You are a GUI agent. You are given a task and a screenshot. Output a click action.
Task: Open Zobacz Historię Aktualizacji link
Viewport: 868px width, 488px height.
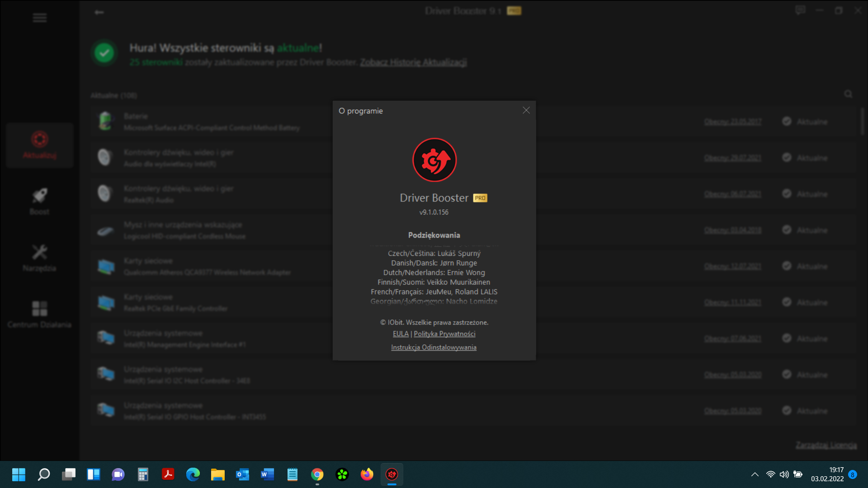[x=413, y=62]
